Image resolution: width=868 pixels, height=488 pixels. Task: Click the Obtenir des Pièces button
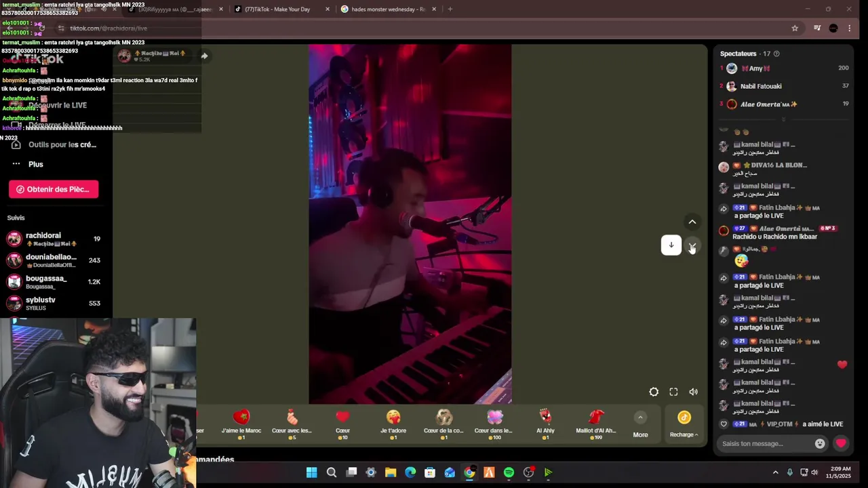[x=54, y=189]
